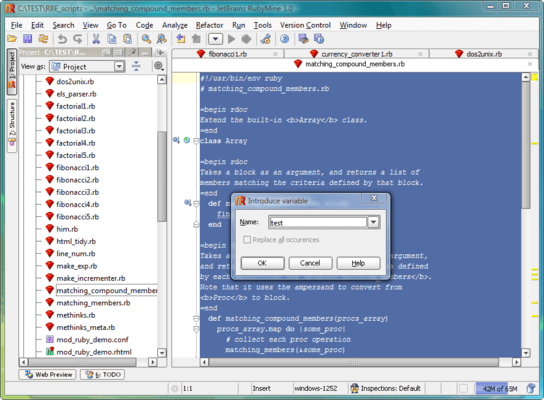Open the View as Project combo box
This screenshot has width=544, height=400.
tap(86, 66)
